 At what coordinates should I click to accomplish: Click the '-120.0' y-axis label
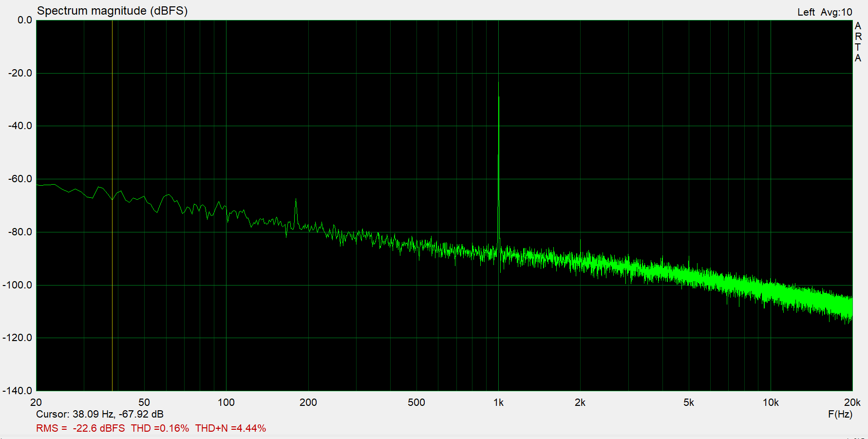(x=18, y=338)
